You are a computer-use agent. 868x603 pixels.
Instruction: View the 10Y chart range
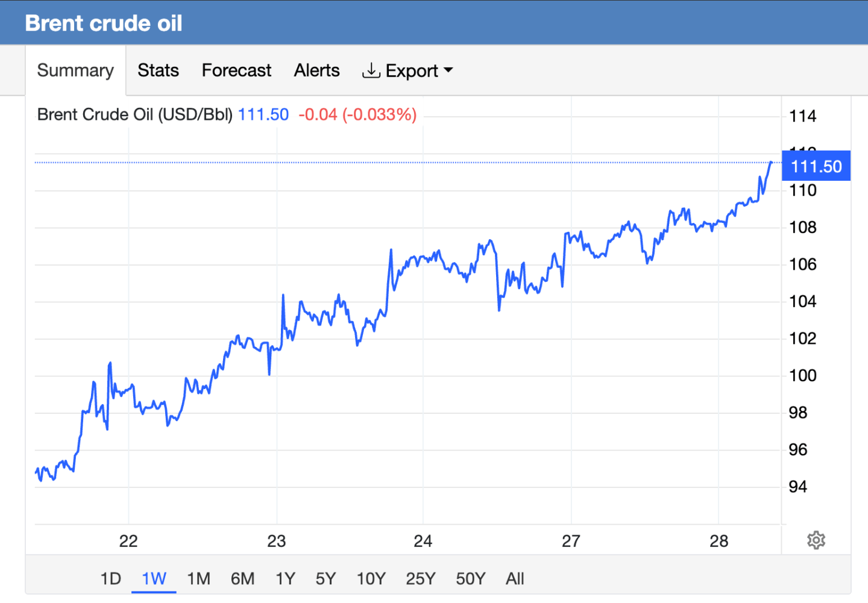371,579
